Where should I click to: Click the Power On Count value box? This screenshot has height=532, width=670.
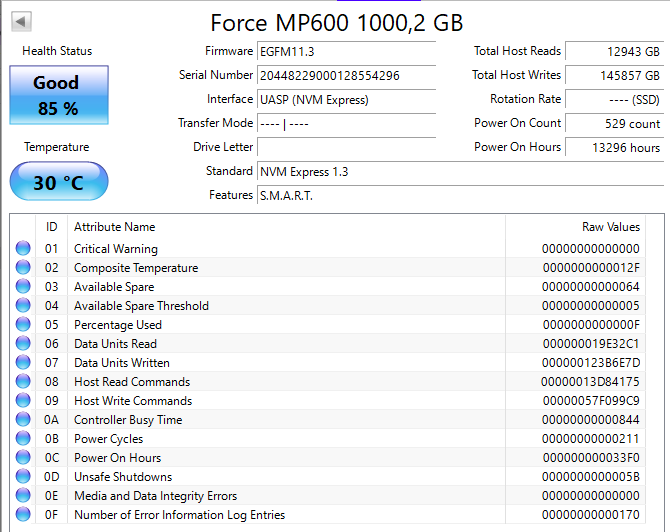614,123
